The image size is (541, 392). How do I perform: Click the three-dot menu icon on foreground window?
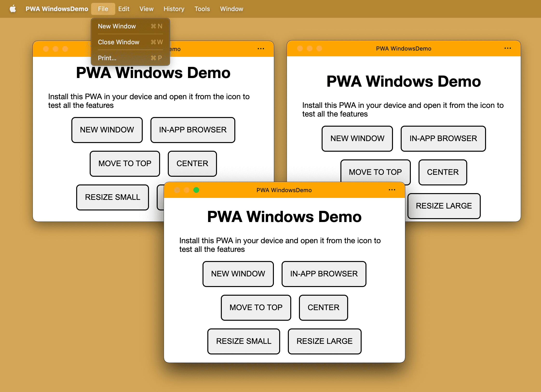392,190
